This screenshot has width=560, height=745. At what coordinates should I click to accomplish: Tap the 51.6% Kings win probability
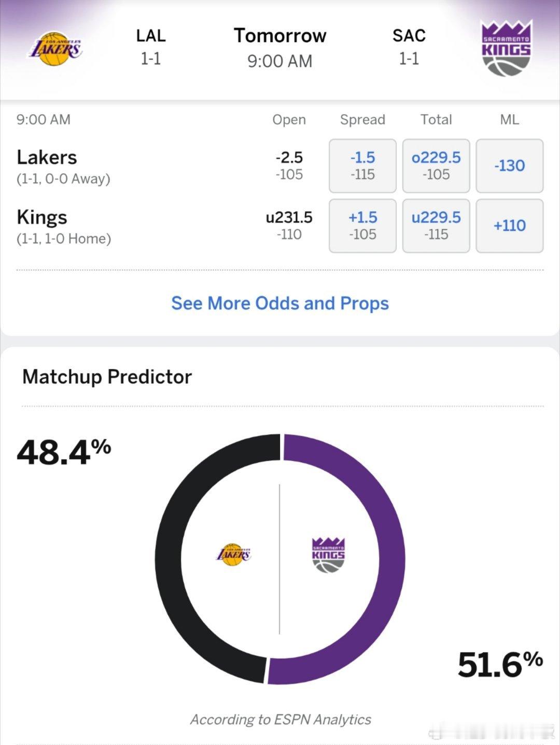(x=499, y=665)
